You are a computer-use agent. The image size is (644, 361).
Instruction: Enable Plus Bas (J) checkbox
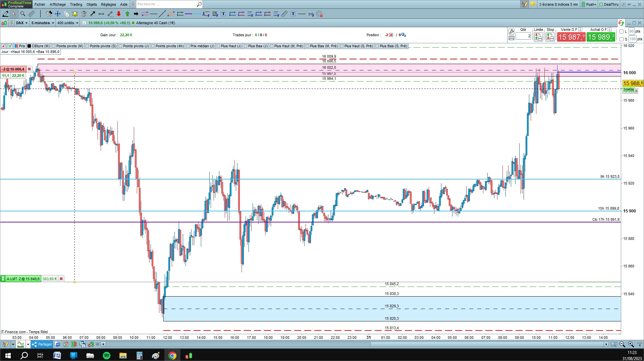point(246,46)
